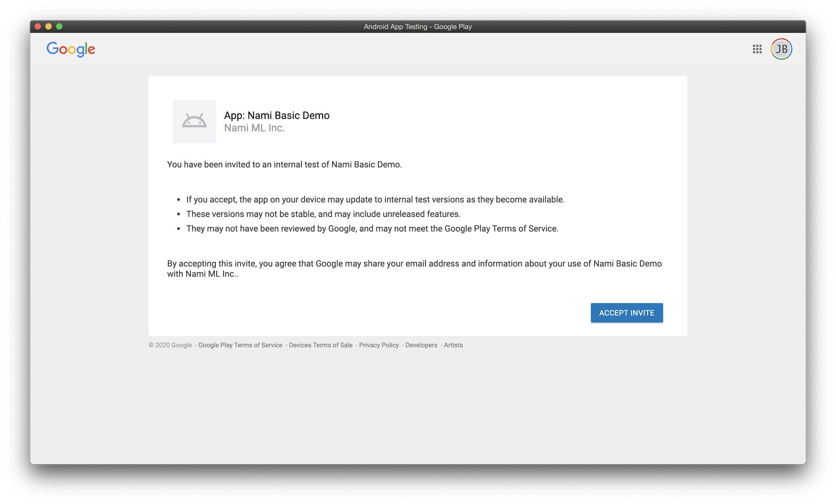Click bullet about app updating to test versions
The height and width of the screenshot is (504, 836).
(376, 199)
